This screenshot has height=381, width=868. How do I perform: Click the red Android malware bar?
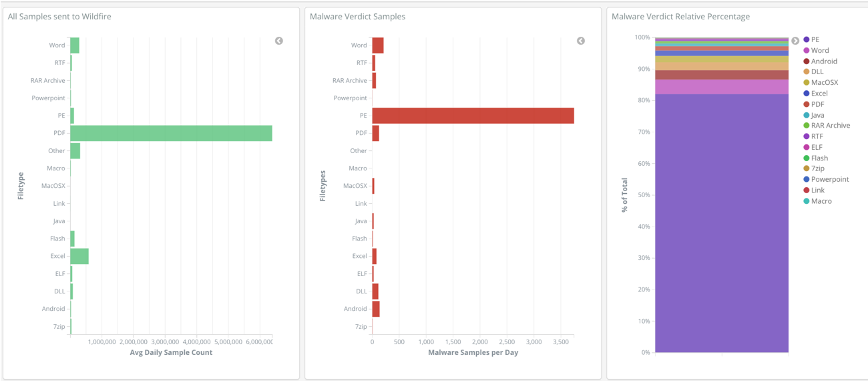pyautogui.click(x=376, y=309)
